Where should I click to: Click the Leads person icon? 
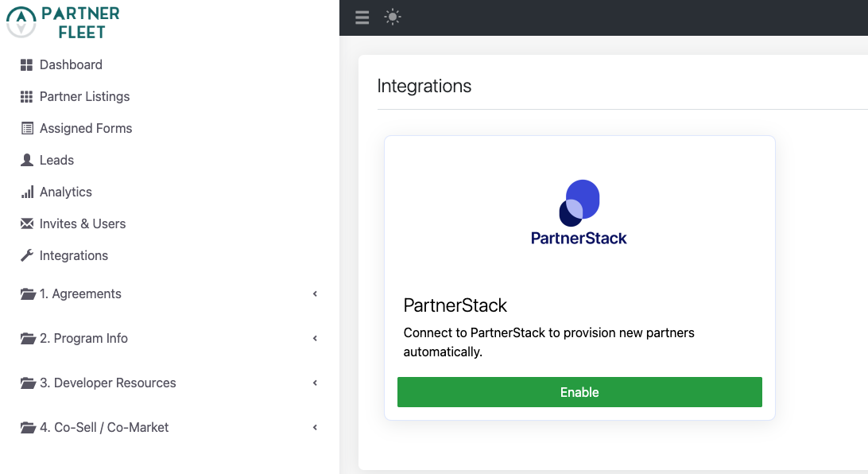26,160
